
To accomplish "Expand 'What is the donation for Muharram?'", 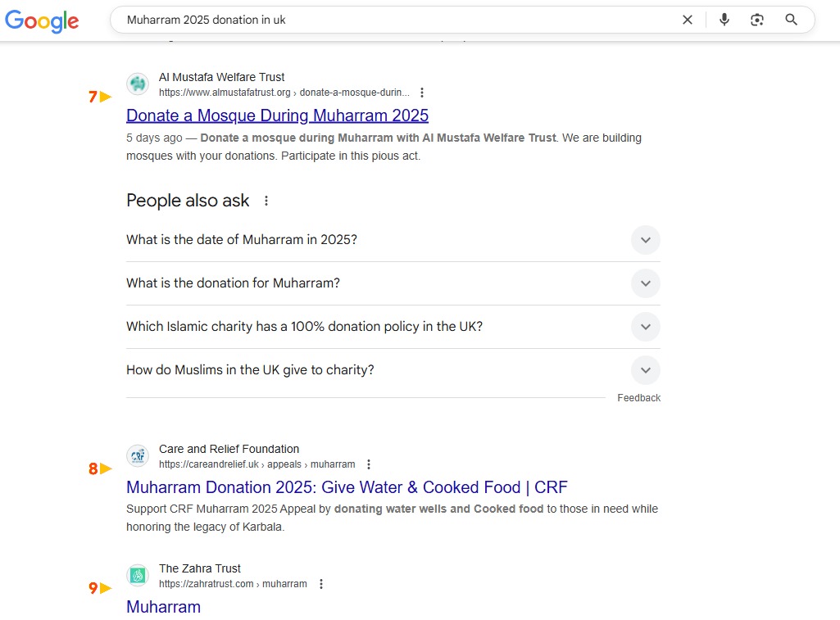I will [x=645, y=283].
